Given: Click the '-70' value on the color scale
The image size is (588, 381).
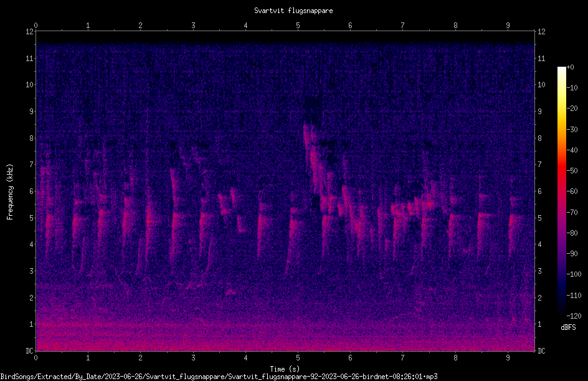Looking at the screenshot, I should [x=572, y=213].
